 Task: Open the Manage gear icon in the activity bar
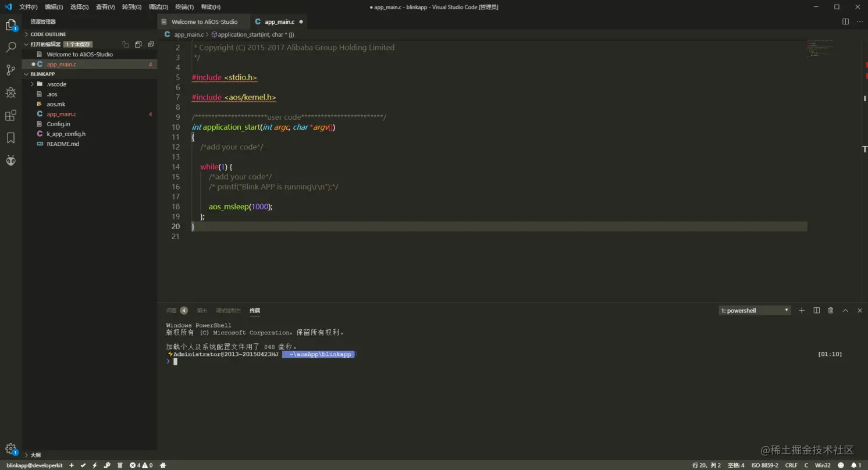(x=10, y=449)
